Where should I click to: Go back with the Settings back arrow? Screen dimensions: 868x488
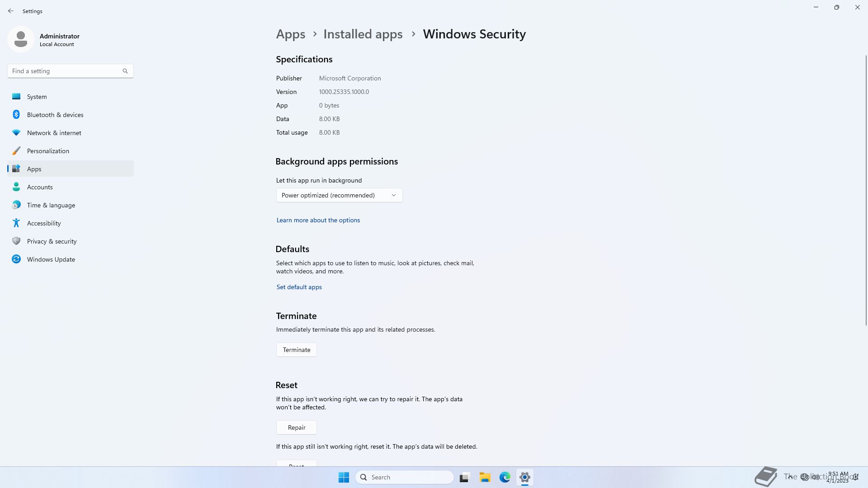(11, 11)
